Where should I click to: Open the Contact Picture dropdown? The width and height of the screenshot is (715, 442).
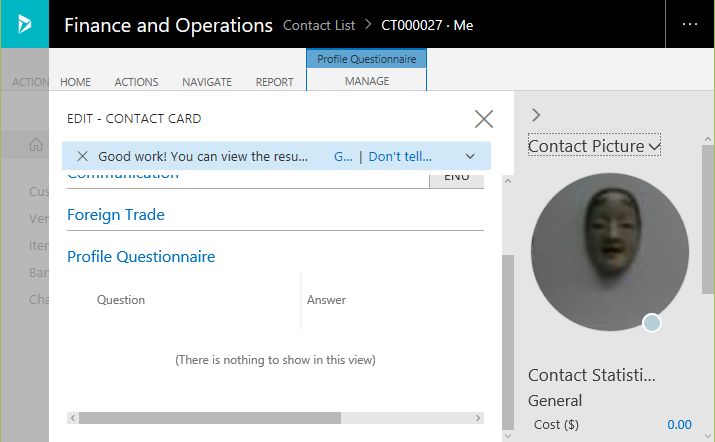[x=594, y=146]
